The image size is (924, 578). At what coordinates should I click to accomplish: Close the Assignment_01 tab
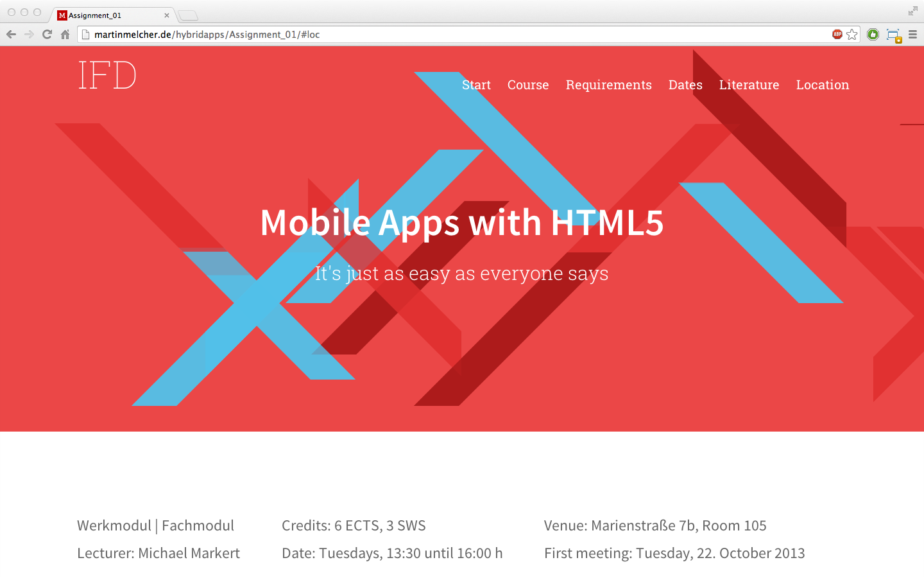pyautogui.click(x=167, y=15)
